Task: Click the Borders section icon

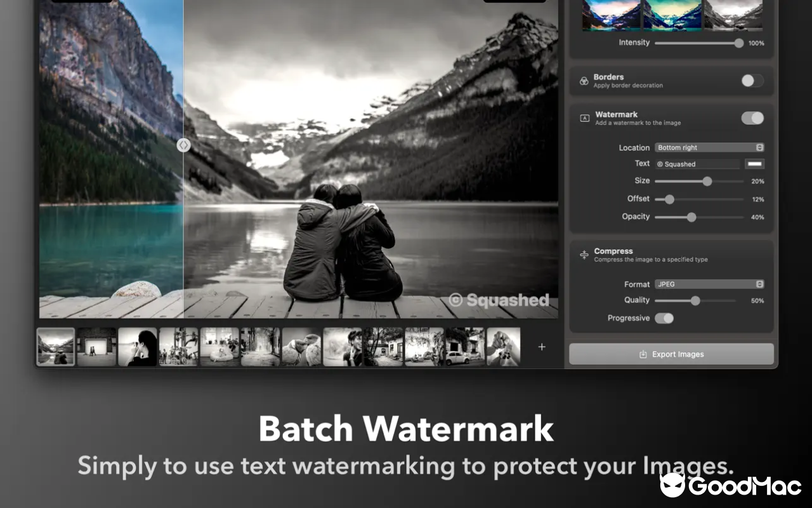Action: point(584,81)
